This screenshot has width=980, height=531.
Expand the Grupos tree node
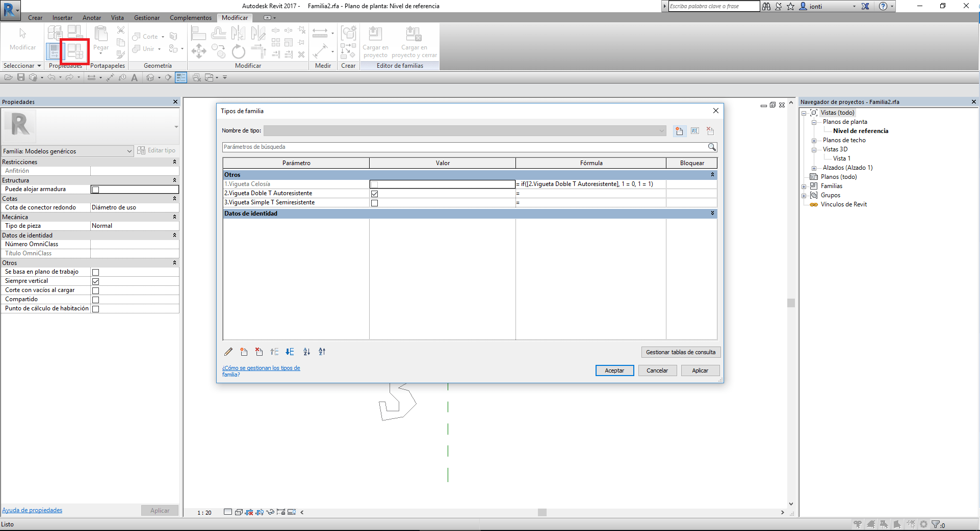804,196
